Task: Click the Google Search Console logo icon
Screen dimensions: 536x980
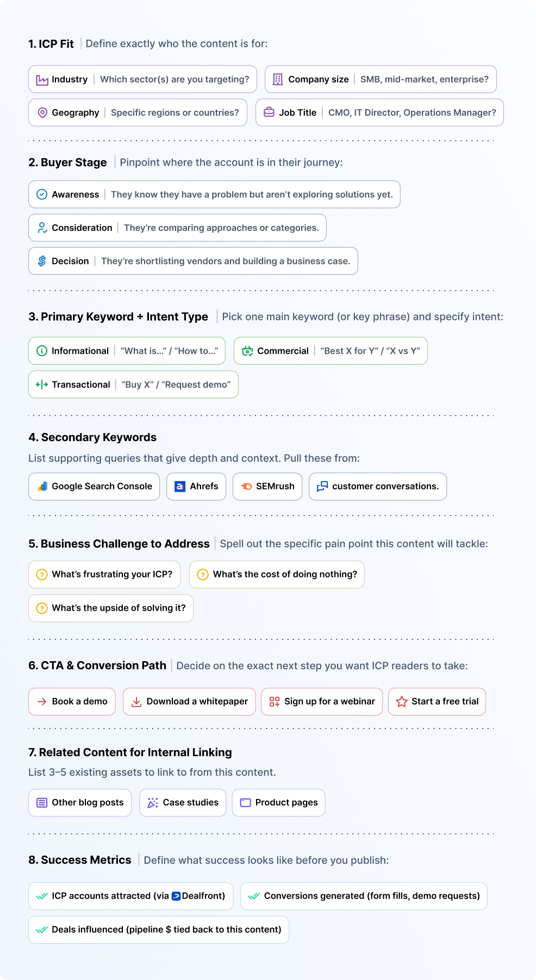Action: coord(42,487)
